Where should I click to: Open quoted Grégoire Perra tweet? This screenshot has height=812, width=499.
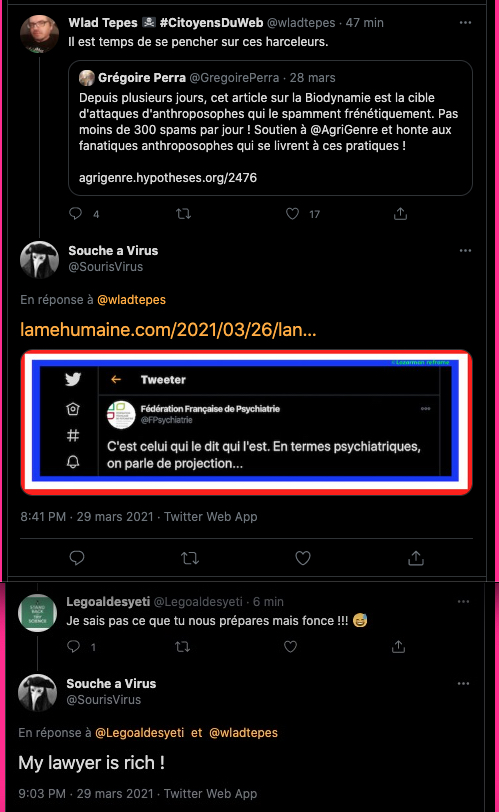270,128
